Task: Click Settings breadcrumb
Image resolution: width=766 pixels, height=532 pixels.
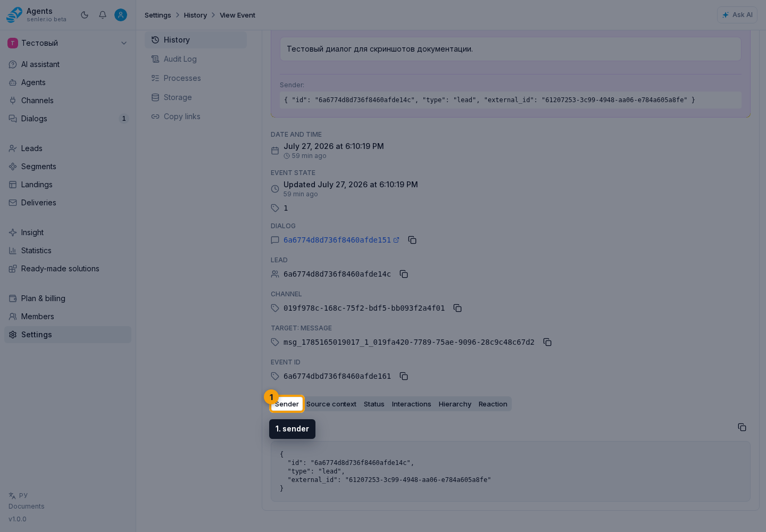Action: click(158, 15)
